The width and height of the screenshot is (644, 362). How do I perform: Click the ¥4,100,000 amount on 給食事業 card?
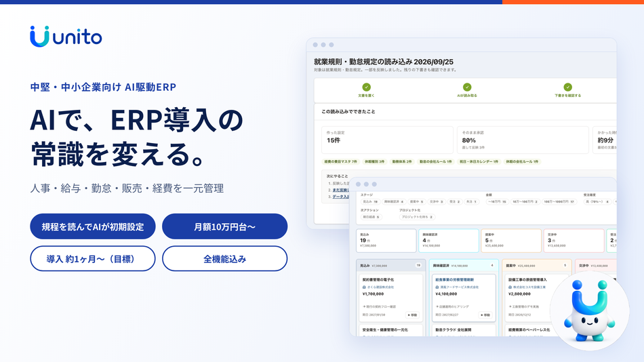(x=447, y=294)
